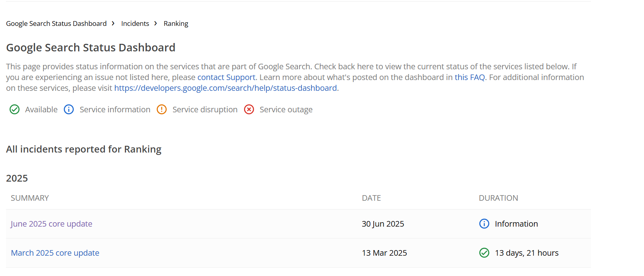Click the green Available status checkmark icon
The height and width of the screenshot is (276, 644).
(x=14, y=109)
